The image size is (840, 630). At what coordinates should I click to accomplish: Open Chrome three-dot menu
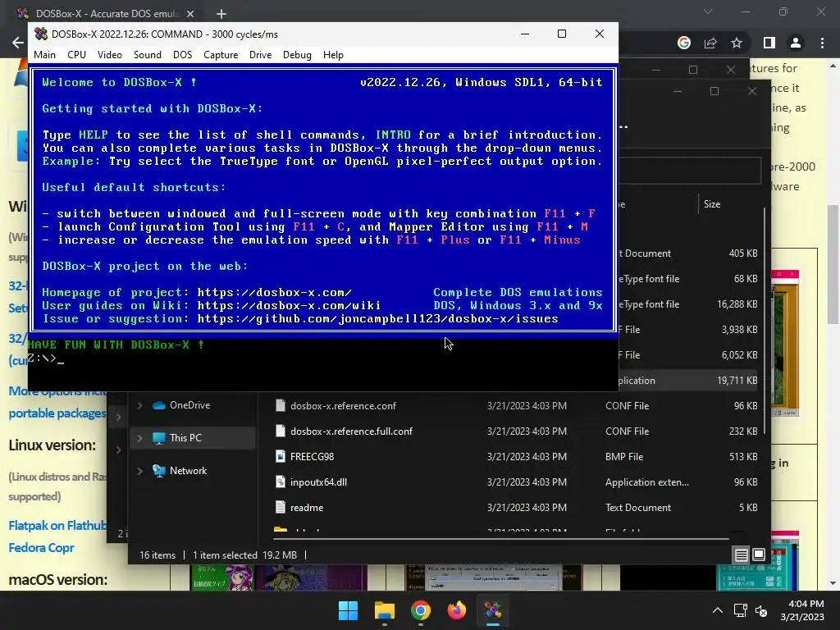tap(822, 43)
